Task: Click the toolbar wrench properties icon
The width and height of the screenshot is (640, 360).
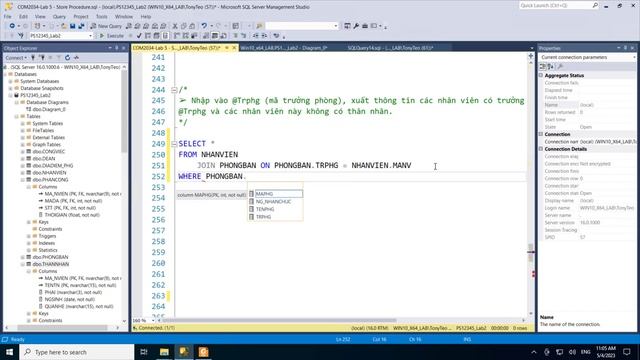Action: (x=356, y=26)
